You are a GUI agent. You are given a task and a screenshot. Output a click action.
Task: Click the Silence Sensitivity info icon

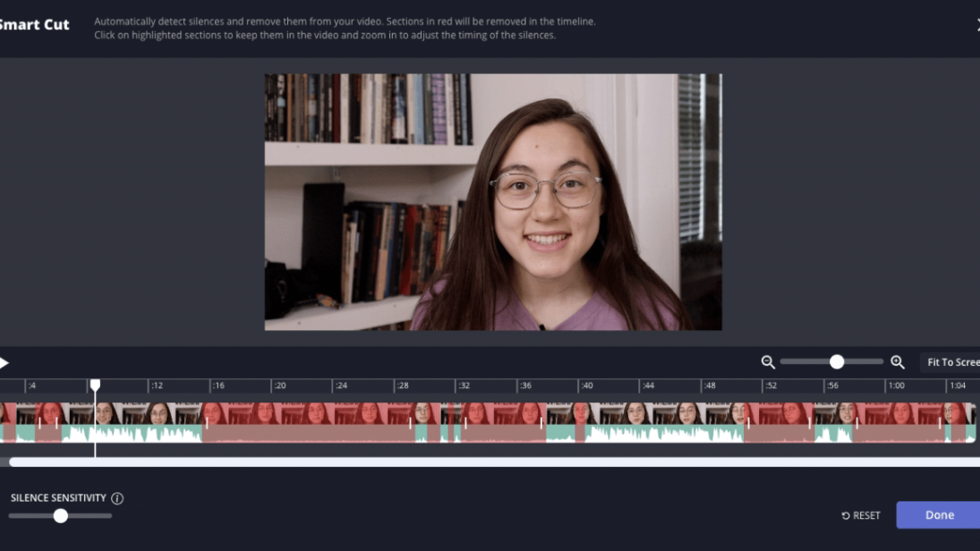pyautogui.click(x=117, y=498)
